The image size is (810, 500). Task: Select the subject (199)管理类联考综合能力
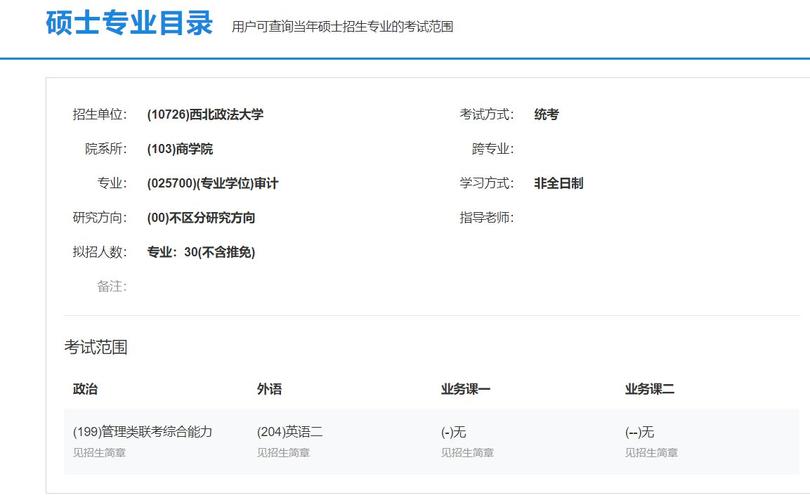point(143,432)
